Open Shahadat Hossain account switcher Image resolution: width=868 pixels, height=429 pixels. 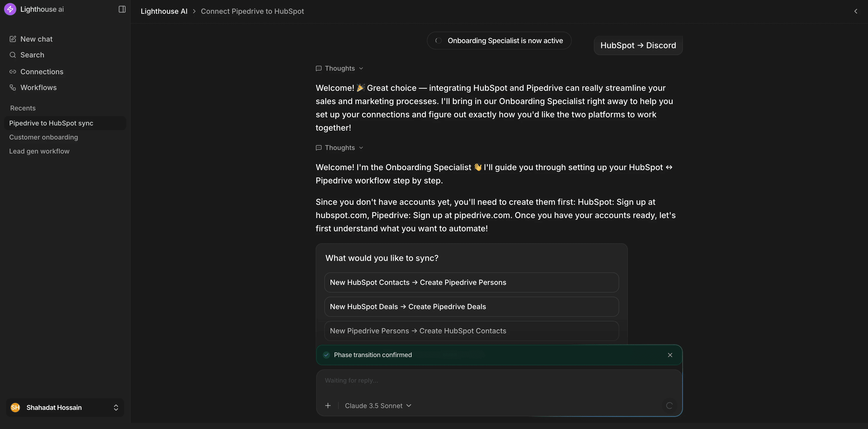(x=65, y=407)
